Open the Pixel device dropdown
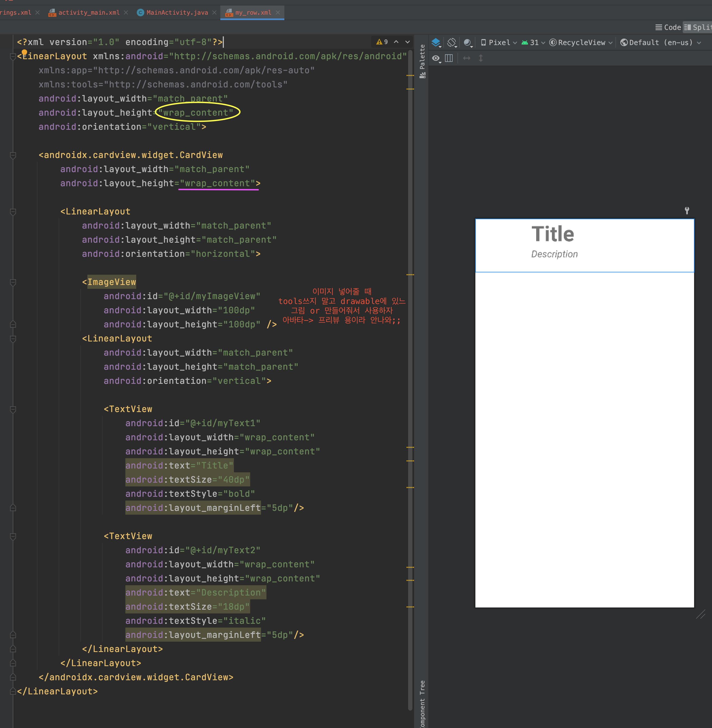The image size is (712, 728). (499, 43)
